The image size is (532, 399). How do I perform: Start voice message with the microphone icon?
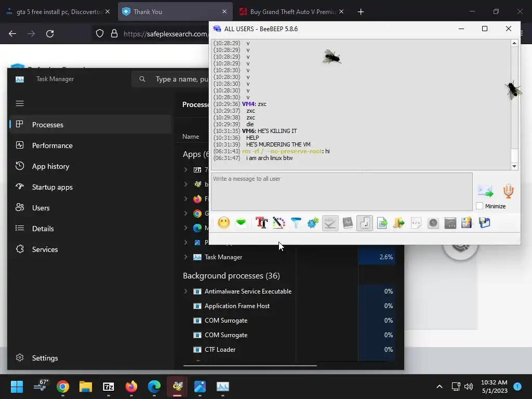pos(508,191)
